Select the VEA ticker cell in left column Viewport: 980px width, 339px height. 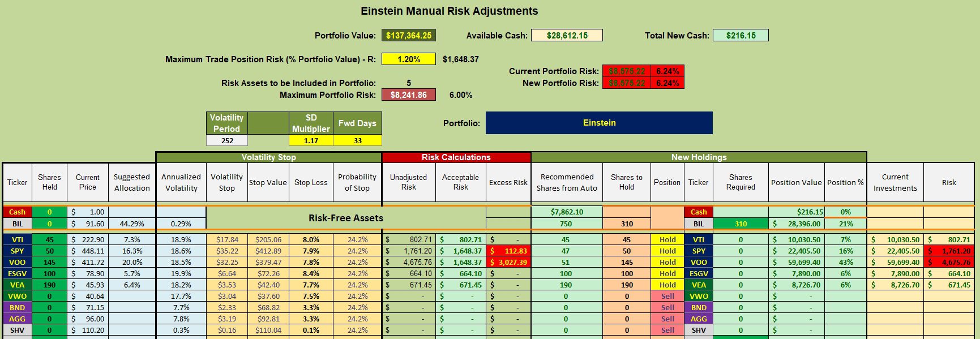point(18,285)
